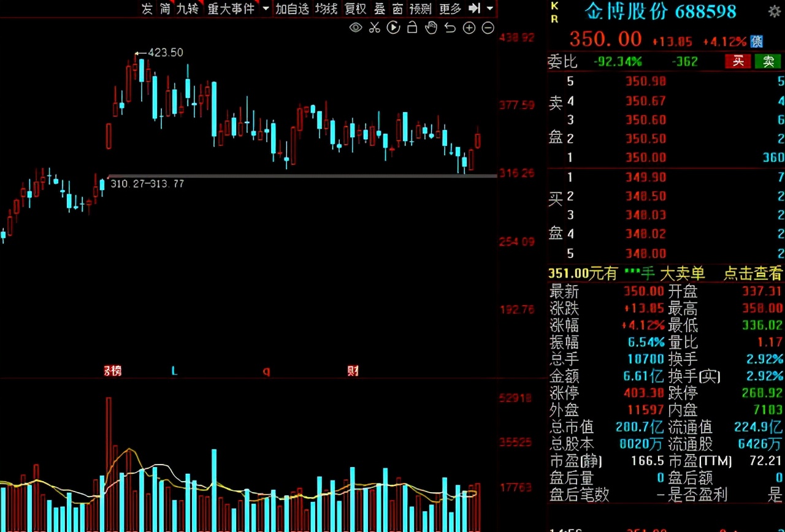
Task: Zoom in with the plus icon
Action: click(x=469, y=28)
